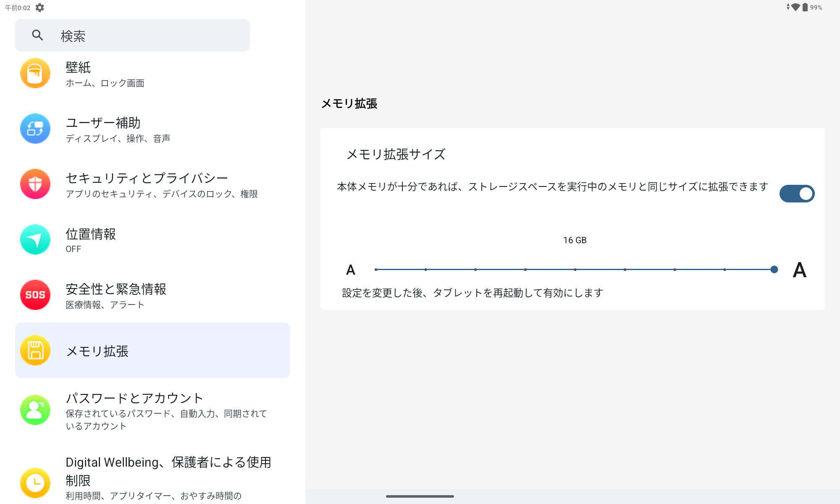Open the ユーザー補助 accessibility icon

pos(35,129)
